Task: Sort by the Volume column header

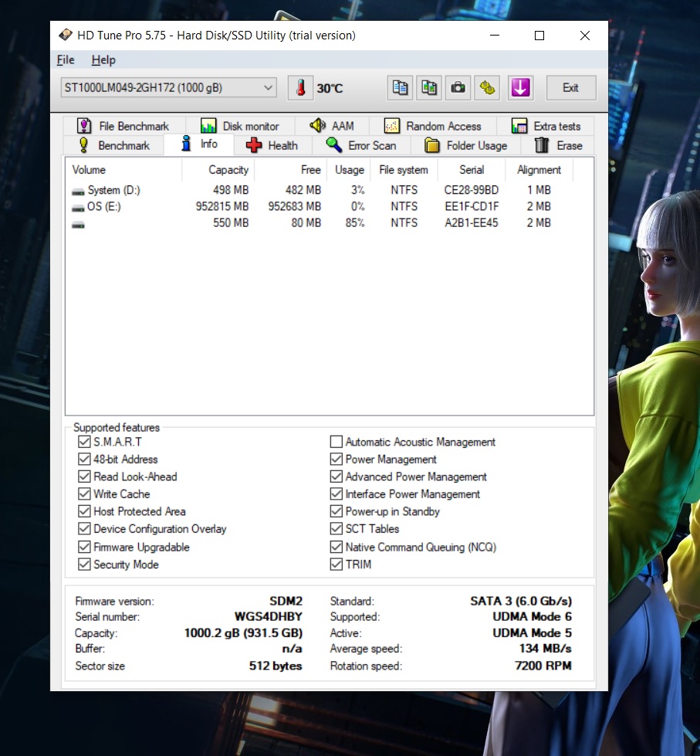Action: pos(123,170)
